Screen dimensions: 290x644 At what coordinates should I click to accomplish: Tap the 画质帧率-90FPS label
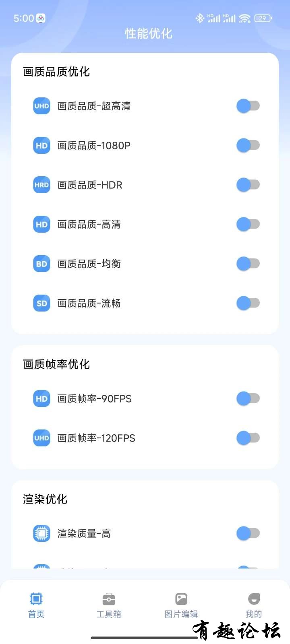[x=95, y=398]
